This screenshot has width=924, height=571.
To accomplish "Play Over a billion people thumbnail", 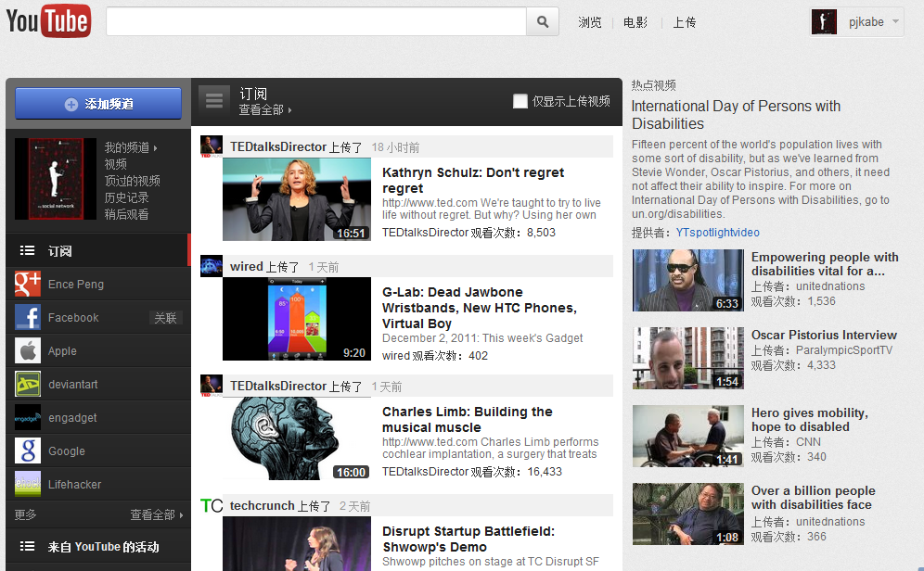I will (x=687, y=514).
